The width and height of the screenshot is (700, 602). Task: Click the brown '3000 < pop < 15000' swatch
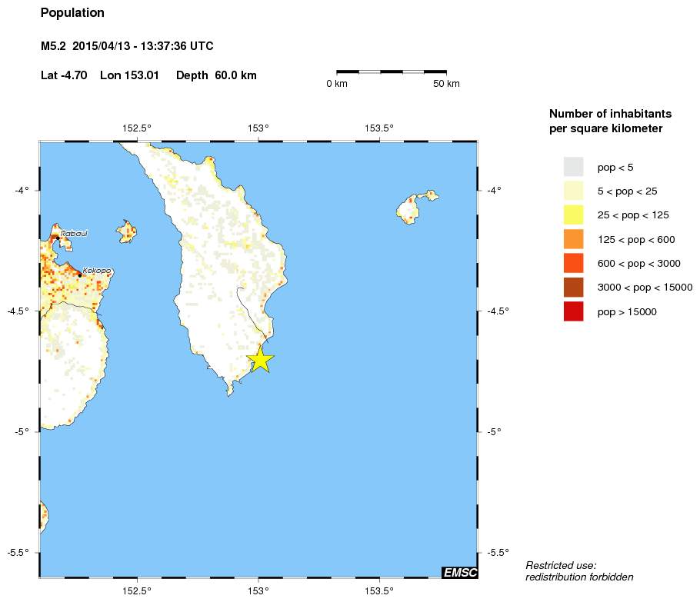573,288
